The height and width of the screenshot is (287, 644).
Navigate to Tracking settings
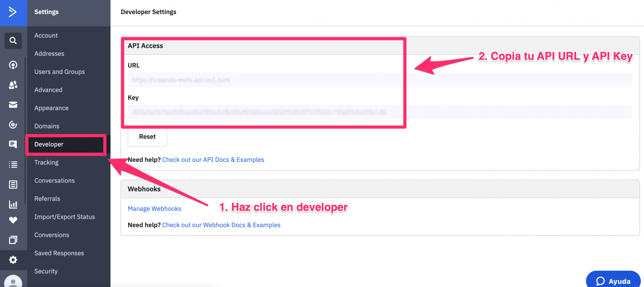click(x=46, y=162)
